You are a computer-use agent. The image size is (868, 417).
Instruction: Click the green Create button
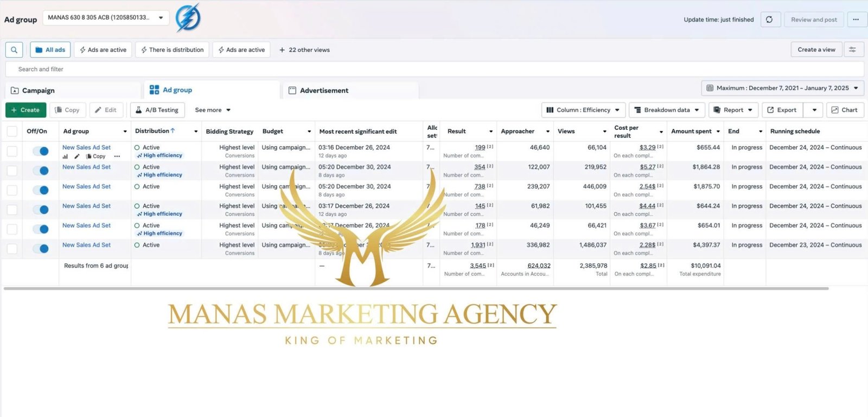(25, 110)
